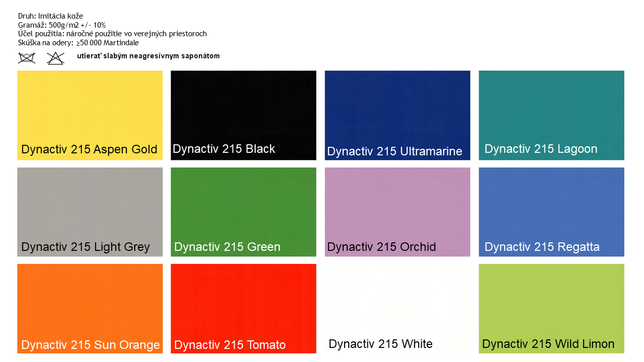
Task: Click the do-not-wash care icon
Action: click(27, 58)
